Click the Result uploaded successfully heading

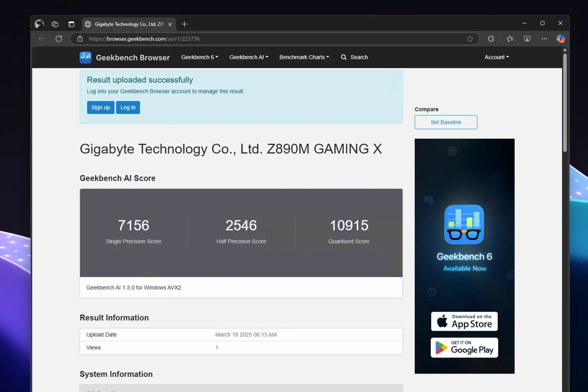coord(140,80)
